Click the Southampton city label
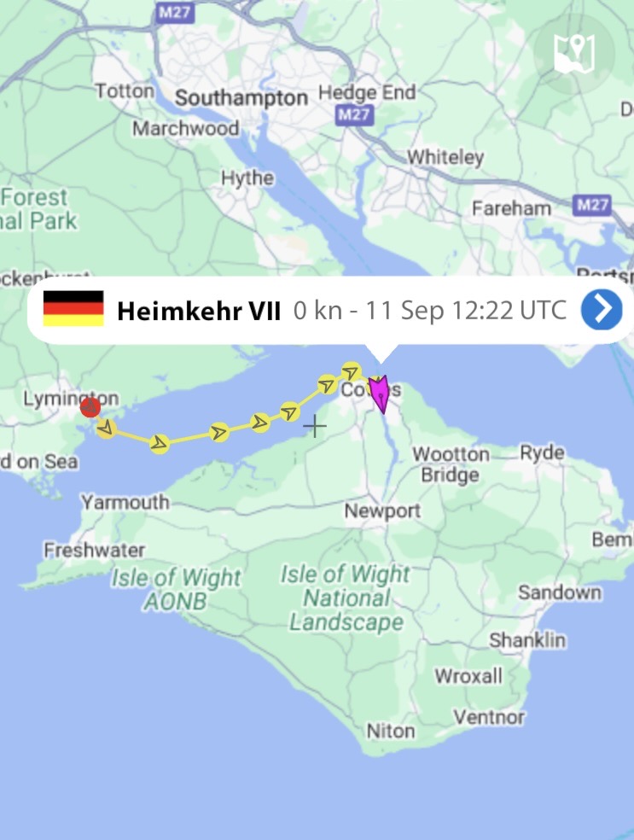The image size is (634, 840). (241, 98)
